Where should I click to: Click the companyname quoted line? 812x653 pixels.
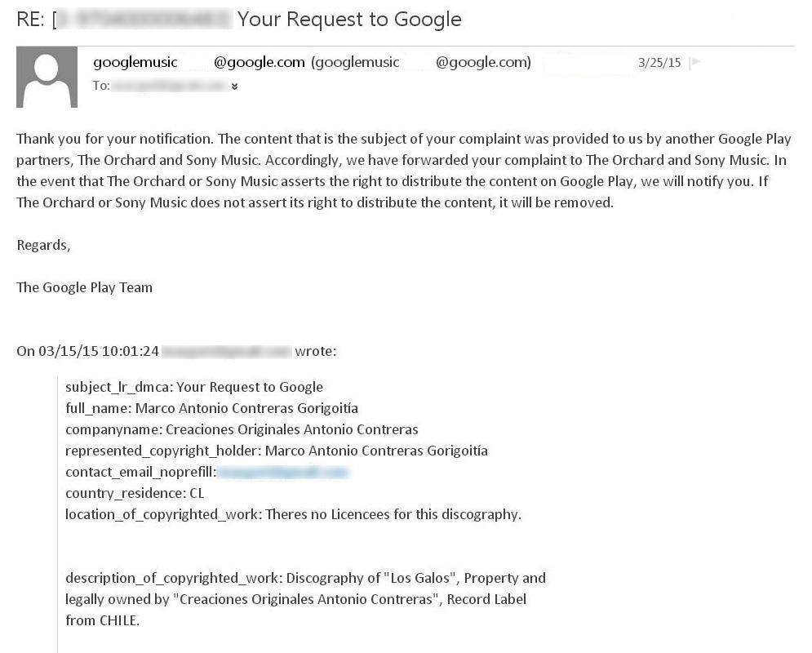242,429
